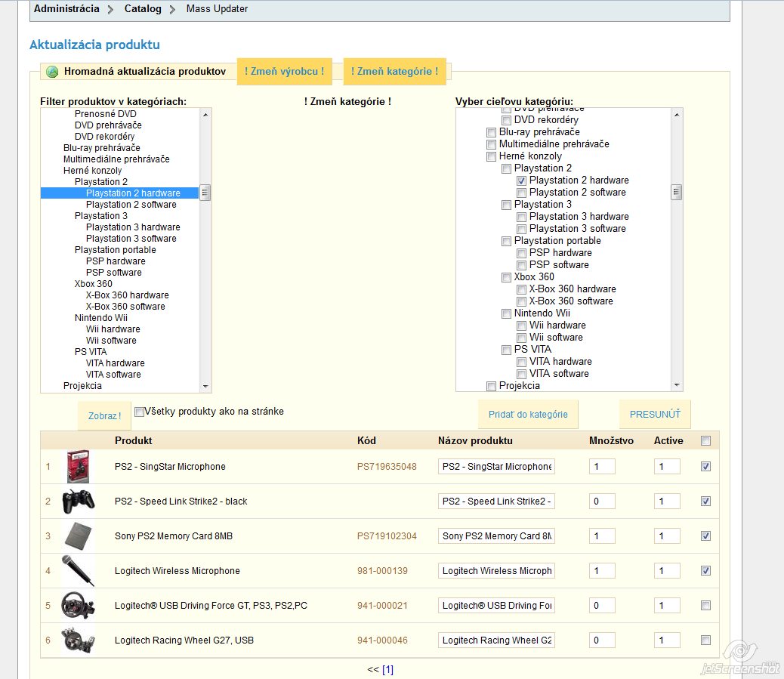The image size is (784, 679).
Task: Edit Sony PS2 Memory Card name field
Action: [x=496, y=536]
